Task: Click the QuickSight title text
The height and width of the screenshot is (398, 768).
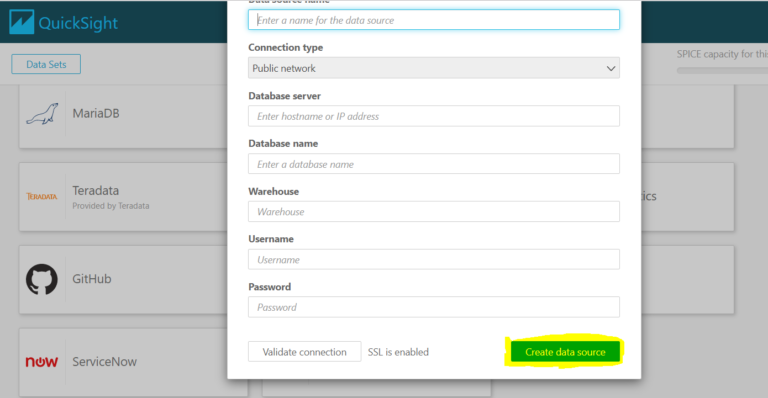Action: (x=78, y=23)
